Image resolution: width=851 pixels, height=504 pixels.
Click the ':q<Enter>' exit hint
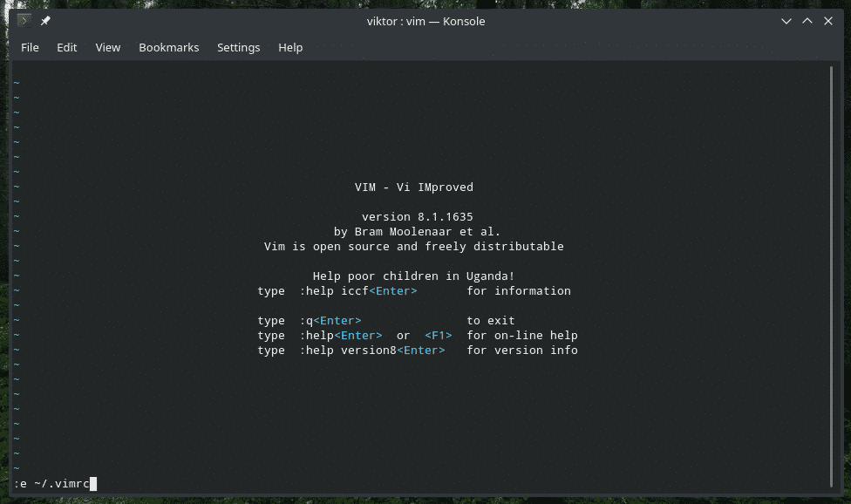click(x=330, y=321)
